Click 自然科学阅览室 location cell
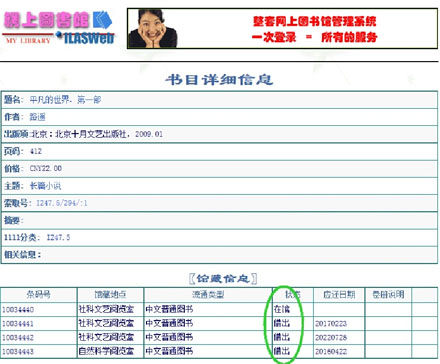The width and height of the screenshot is (440, 364). pos(106,351)
